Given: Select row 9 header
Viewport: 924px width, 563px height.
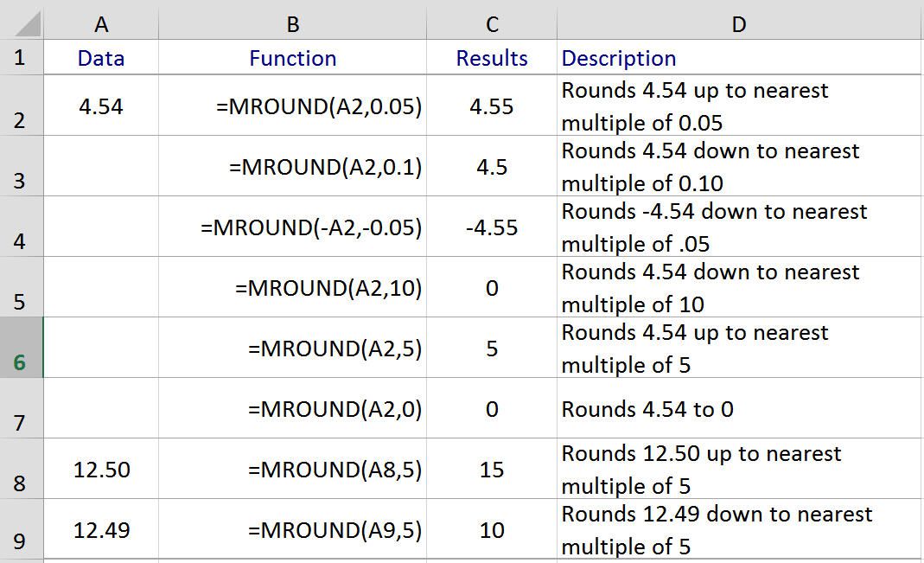Looking at the screenshot, I should point(22,528).
